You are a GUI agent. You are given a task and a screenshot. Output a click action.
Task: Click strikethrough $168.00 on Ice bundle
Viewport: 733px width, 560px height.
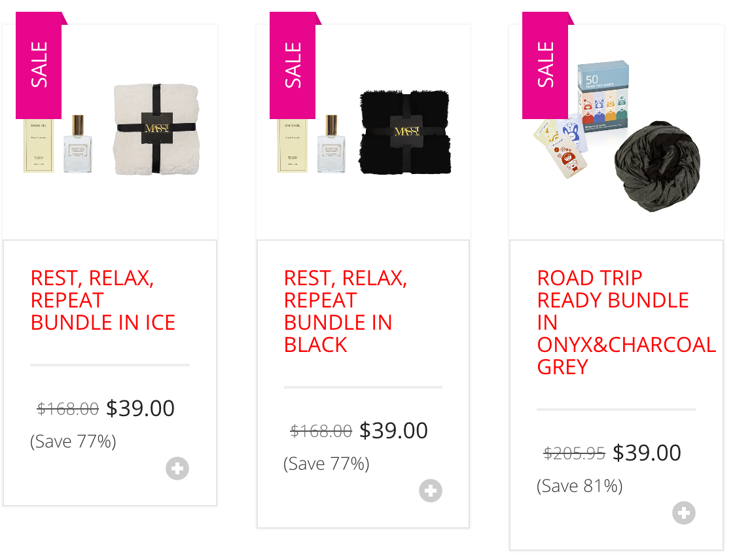[x=68, y=408]
